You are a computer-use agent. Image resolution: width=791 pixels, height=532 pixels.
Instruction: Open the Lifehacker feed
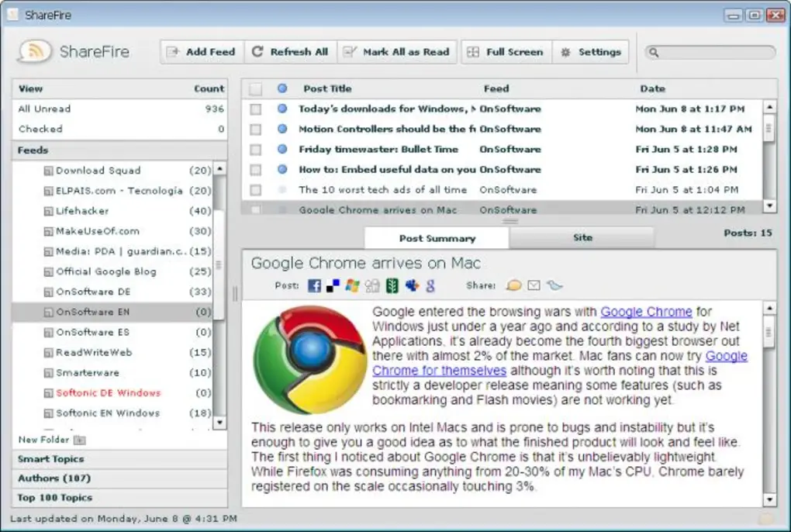112,211
